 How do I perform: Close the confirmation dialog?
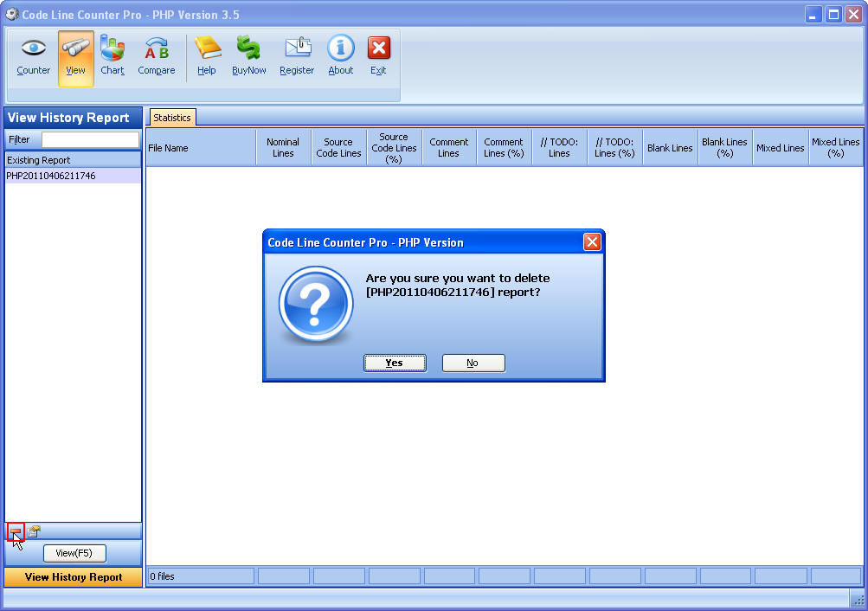[592, 242]
